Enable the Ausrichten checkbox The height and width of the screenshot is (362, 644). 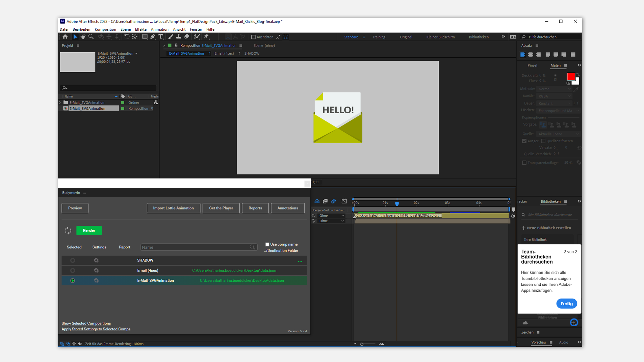point(253,37)
